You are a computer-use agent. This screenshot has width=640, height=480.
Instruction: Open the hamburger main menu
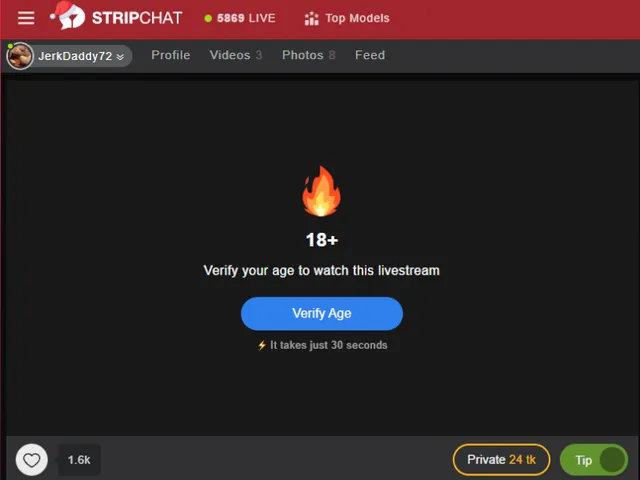pyautogui.click(x=26, y=18)
